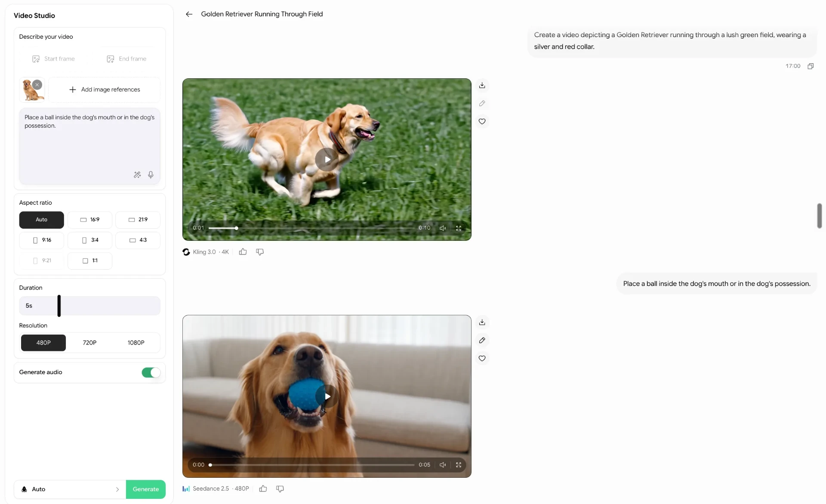The width and height of the screenshot is (826, 504).
Task: Download the Seedance 2.5 ball video
Action: pos(482,322)
